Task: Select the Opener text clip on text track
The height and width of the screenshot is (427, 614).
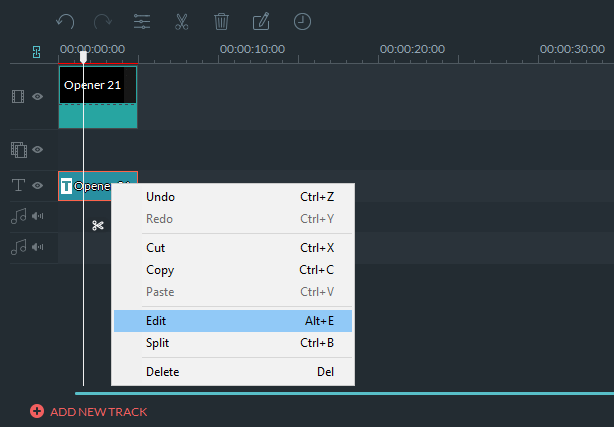Action: 85,186
